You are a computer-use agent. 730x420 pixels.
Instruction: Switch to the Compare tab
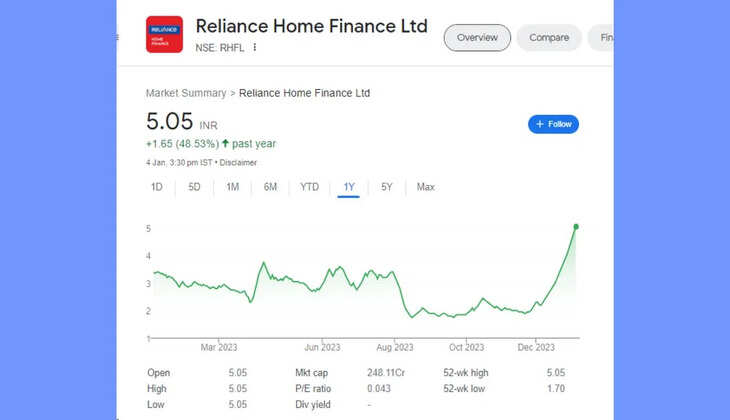pyautogui.click(x=549, y=38)
